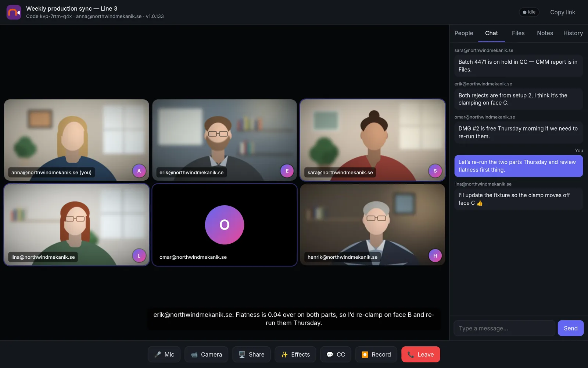Image resolution: width=588 pixels, height=368 pixels.
Task: Select Erik's video tile
Action: (225, 140)
